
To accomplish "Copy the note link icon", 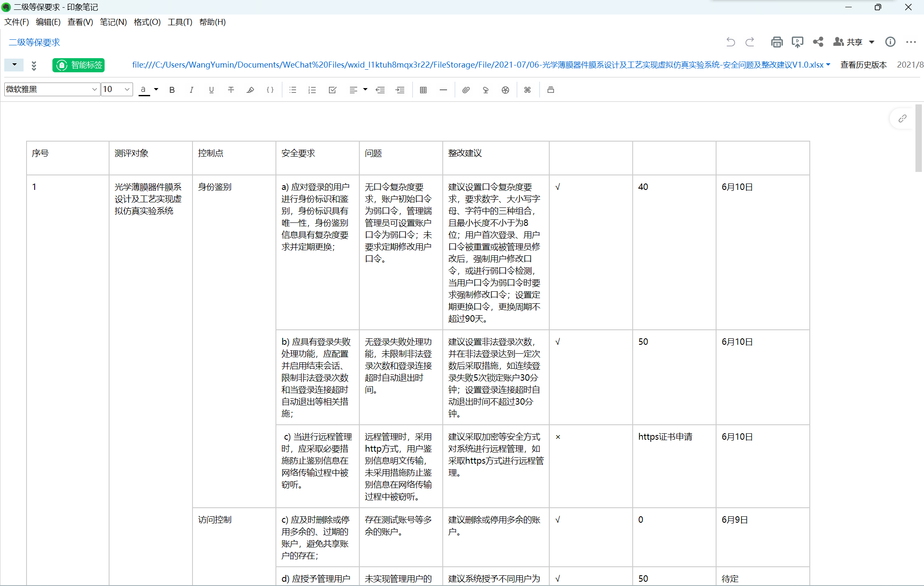I will (x=902, y=118).
